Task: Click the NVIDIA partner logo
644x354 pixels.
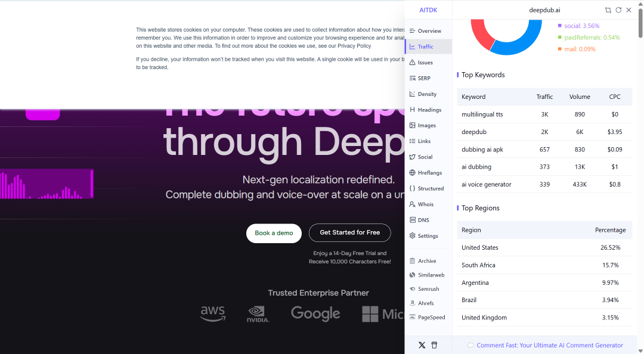Action: (x=258, y=314)
